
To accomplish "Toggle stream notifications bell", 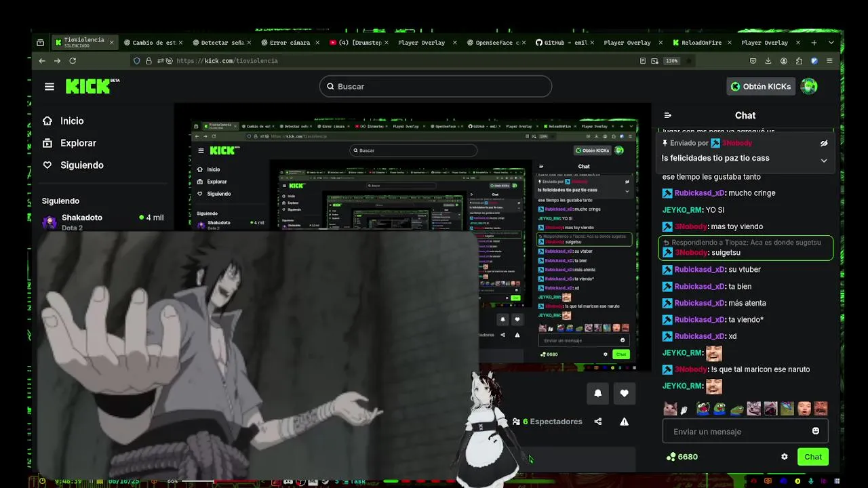I will pyautogui.click(x=597, y=393).
